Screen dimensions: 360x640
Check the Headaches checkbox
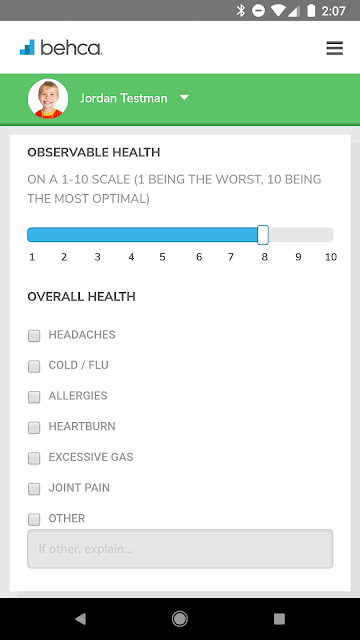pyautogui.click(x=34, y=336)
